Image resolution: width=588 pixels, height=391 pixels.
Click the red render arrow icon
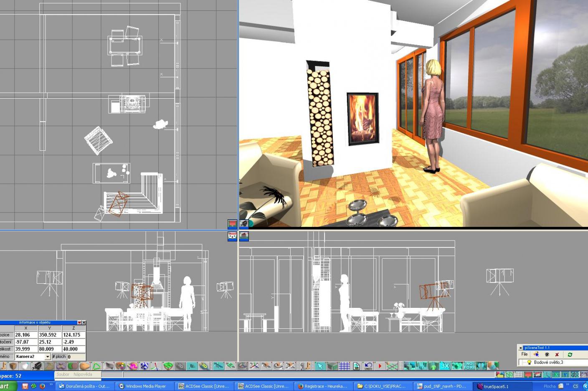tap(380, 365)
